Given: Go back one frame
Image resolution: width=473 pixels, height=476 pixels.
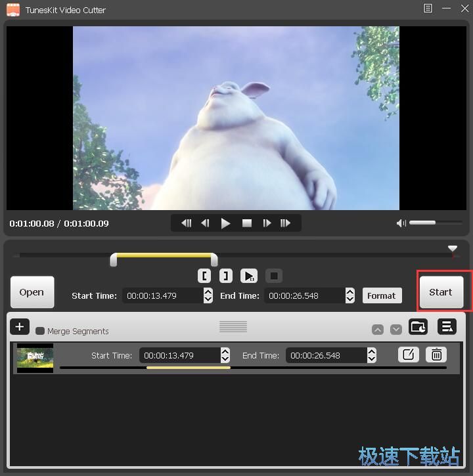Looking at the screenshot, I should pyautogui.click(x=205, y=223).
